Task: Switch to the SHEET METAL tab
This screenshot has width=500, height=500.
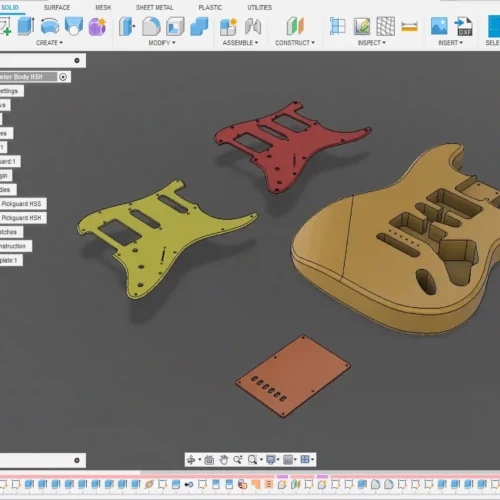Action: tap(154, 7)
